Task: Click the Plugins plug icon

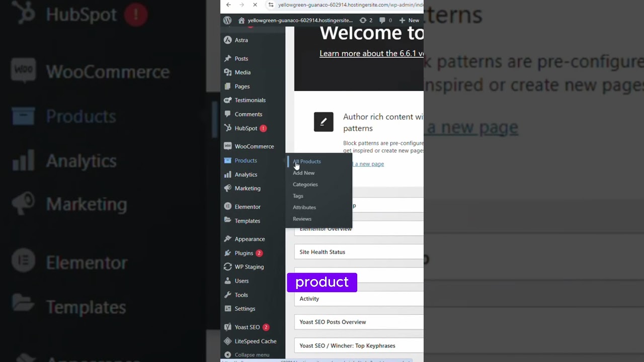Action: tap(228, 253)
